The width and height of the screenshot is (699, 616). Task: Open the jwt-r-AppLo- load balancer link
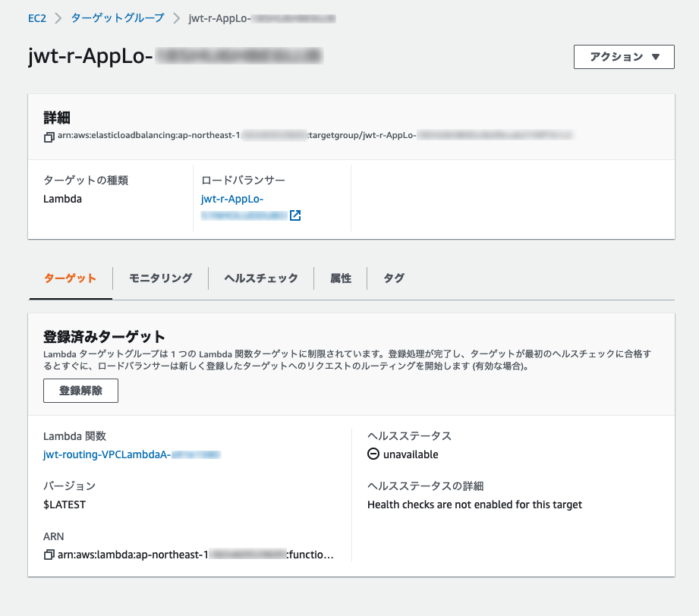tap(232, 199)
